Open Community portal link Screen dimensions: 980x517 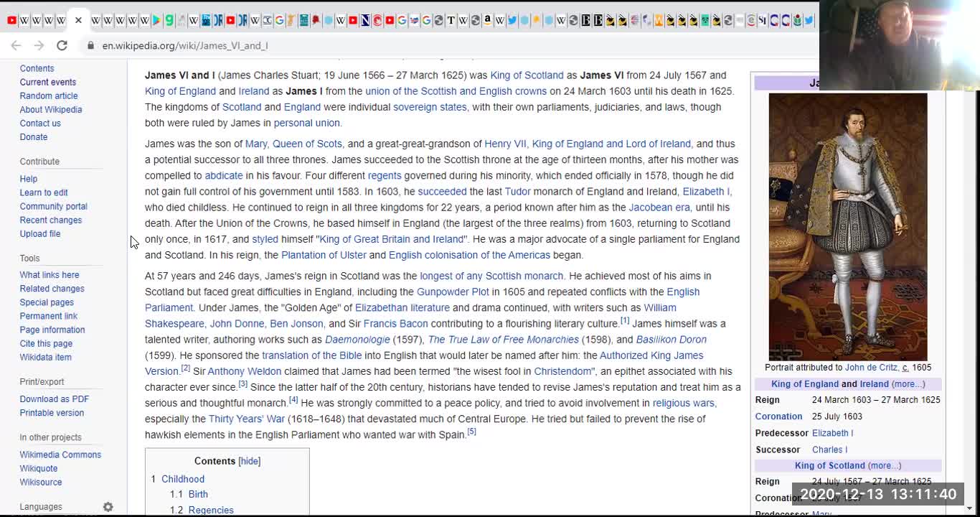53,206
